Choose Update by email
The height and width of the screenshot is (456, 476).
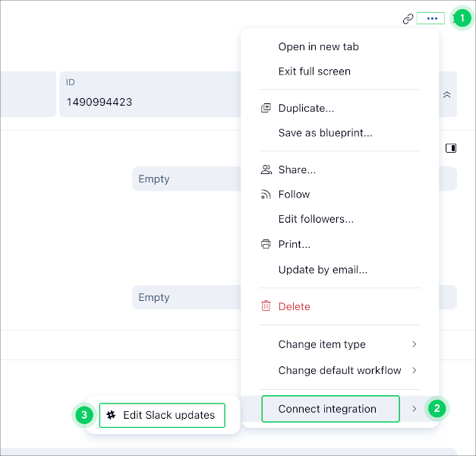pos(323,270)
